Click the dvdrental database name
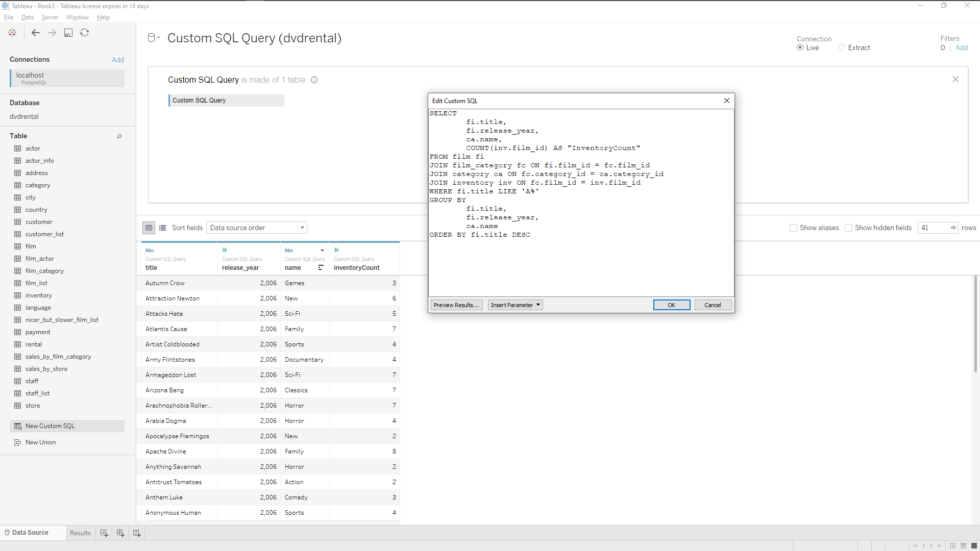 point(24,116)
